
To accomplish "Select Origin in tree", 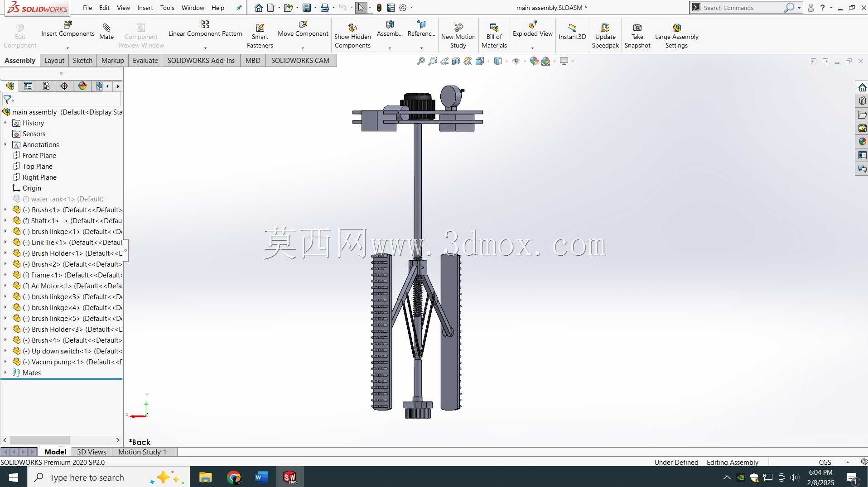I will tap(32, 188).
